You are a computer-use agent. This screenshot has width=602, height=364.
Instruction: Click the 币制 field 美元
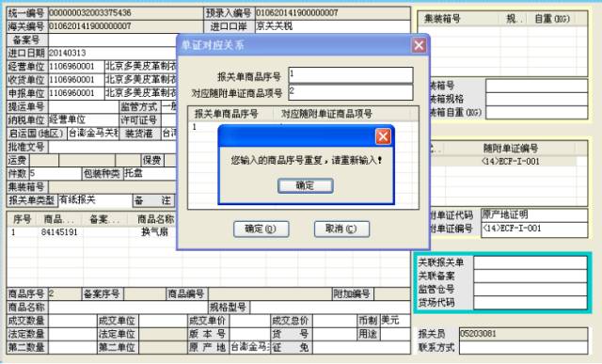[395, 321]
